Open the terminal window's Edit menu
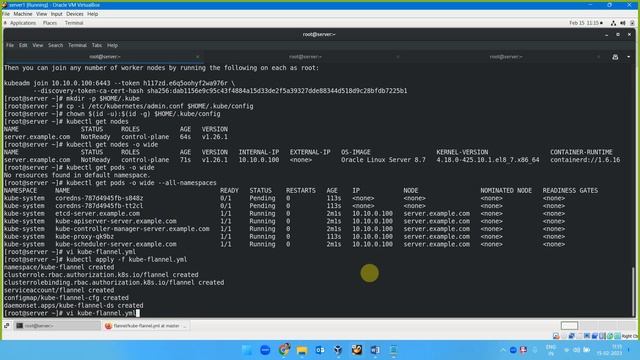The width and height of the screenshot is (640, 360). (x=23, y=45)
